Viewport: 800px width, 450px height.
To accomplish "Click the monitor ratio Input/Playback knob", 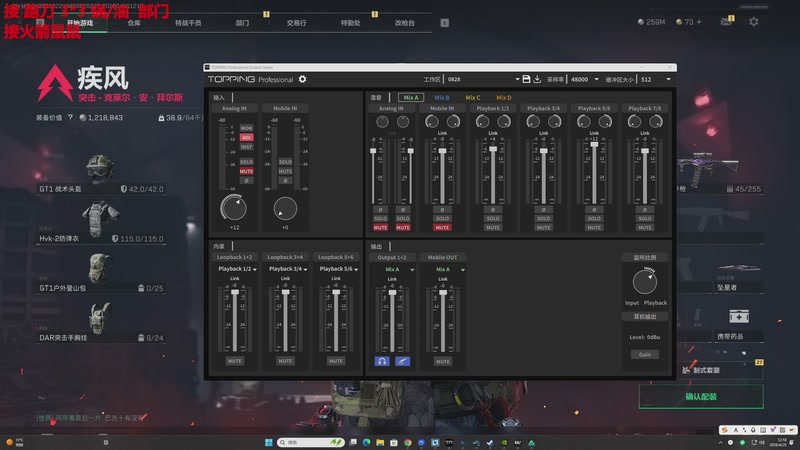I will coord(644,282).
